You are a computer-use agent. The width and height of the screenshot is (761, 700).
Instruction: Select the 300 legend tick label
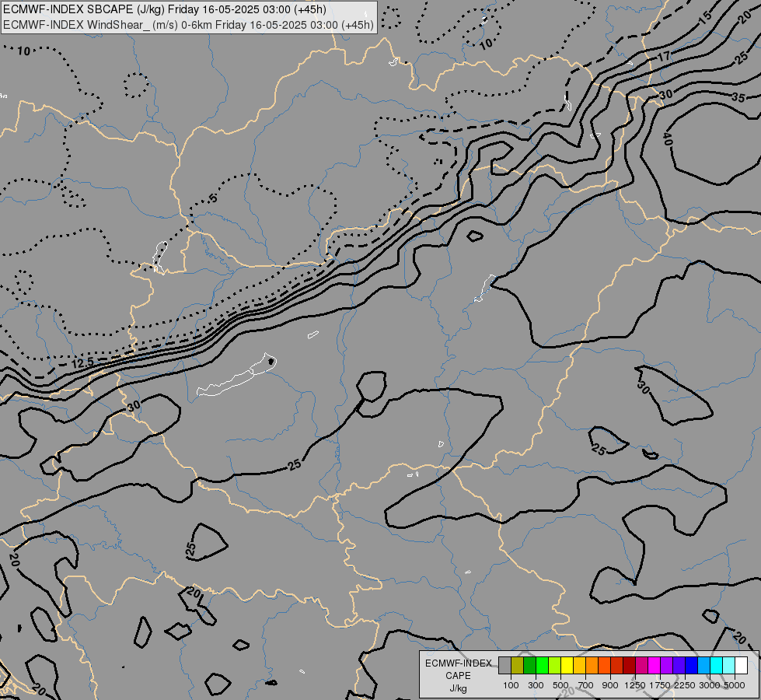pos(536,685)
